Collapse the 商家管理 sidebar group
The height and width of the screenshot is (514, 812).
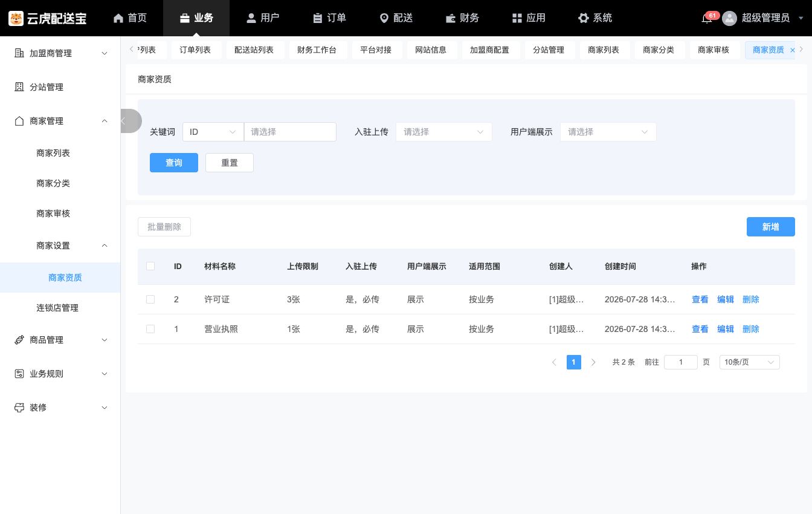(x=60, y=121)
